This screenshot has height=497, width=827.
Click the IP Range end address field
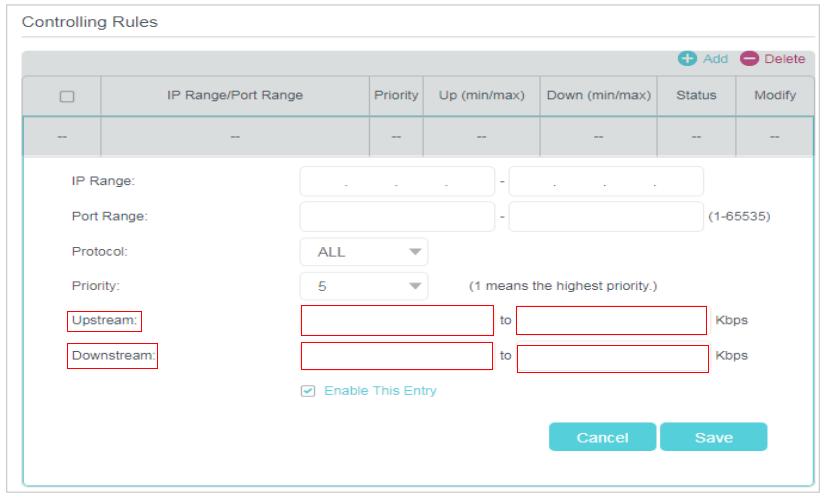tap(606, 181)
